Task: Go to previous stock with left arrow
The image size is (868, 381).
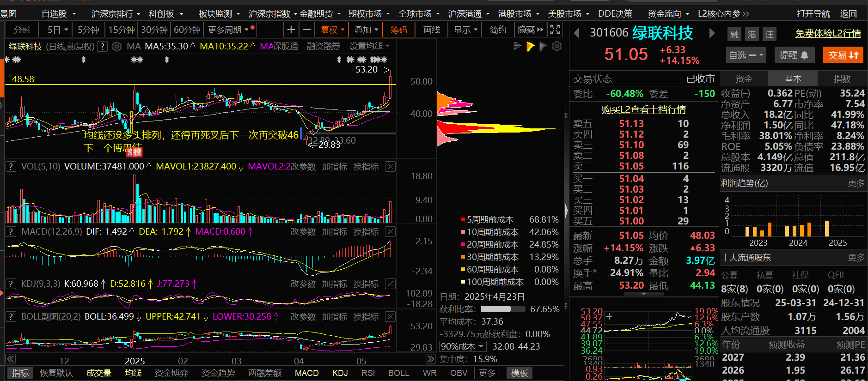Action: pyautogui.click(x=576, y=33)
